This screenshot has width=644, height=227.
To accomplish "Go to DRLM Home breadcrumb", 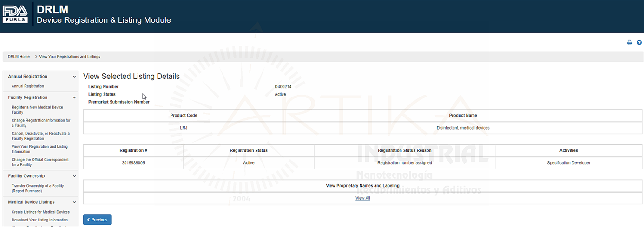I will tap(19, 57).
